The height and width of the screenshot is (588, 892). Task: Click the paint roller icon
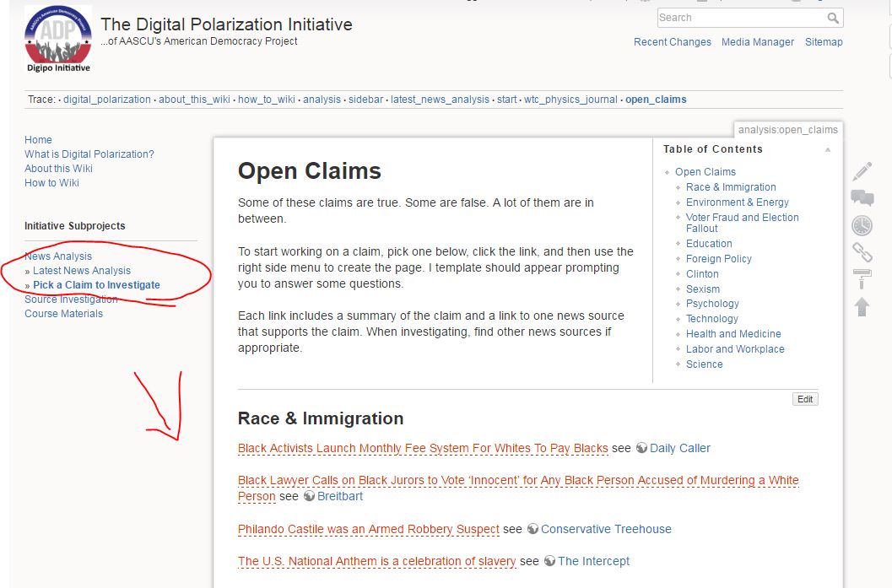[x=862, y=278]
